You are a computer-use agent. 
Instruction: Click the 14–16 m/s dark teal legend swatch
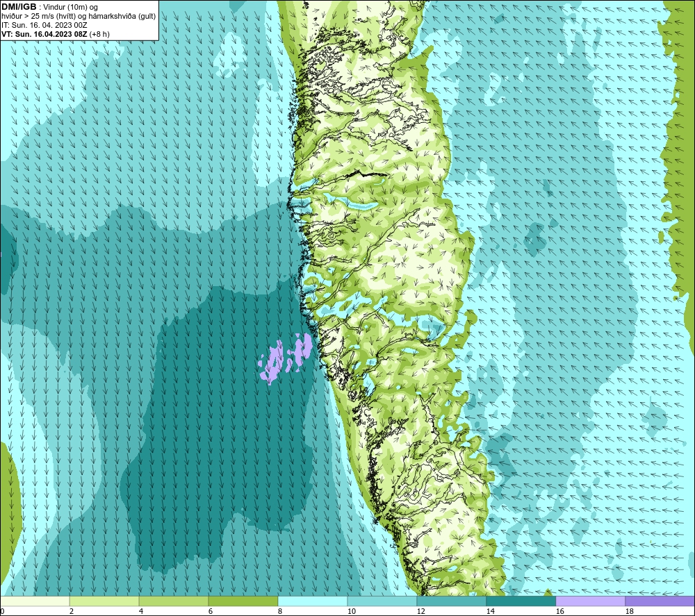(521, 601)
